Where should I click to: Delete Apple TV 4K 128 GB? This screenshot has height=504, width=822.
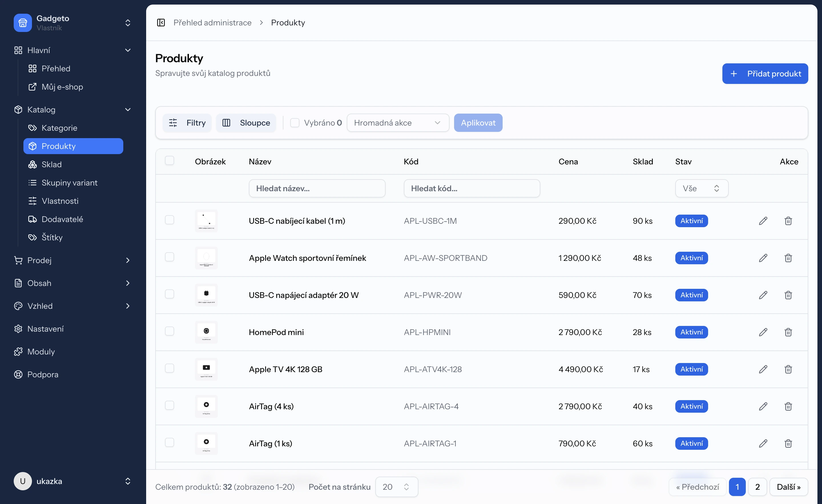coord(788,369)
